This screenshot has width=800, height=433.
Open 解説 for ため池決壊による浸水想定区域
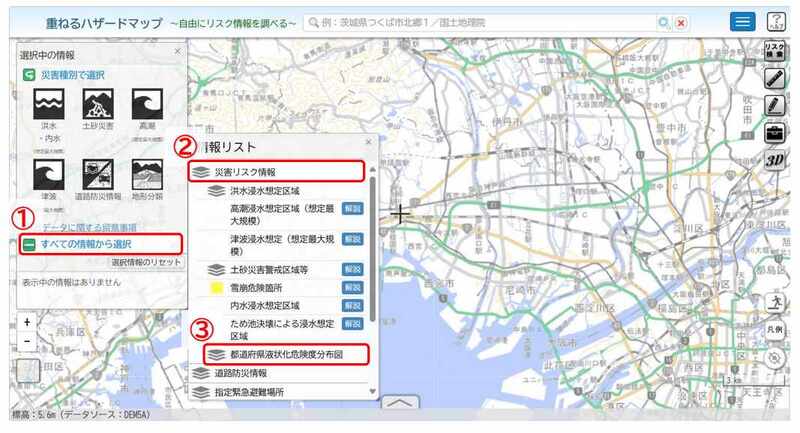pyautogui.click(x=353, y=323)
